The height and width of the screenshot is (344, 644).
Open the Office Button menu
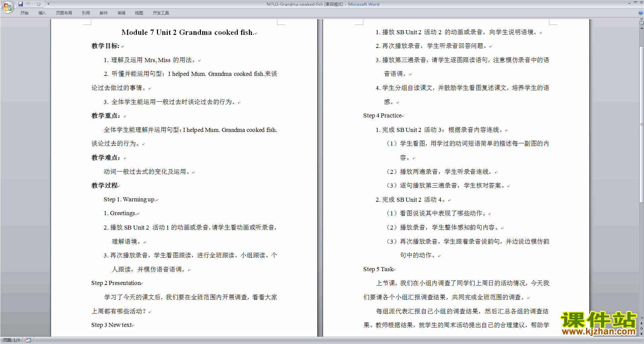[x=7, y=7]
